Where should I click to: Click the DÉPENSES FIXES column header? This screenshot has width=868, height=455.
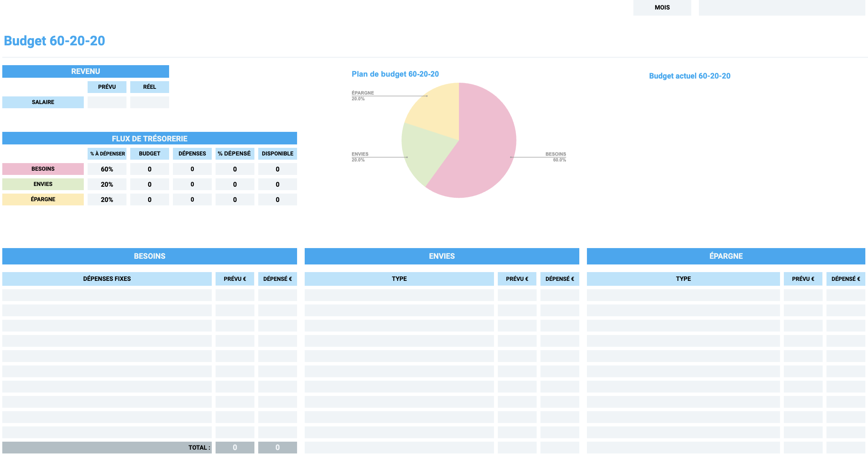[107, 279]
